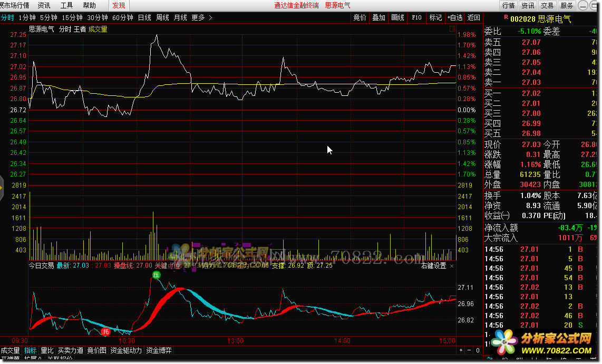Click the 净流入额 -83.4万 row
The width and height of the screenshot is (602, 364).
[540, 228]
